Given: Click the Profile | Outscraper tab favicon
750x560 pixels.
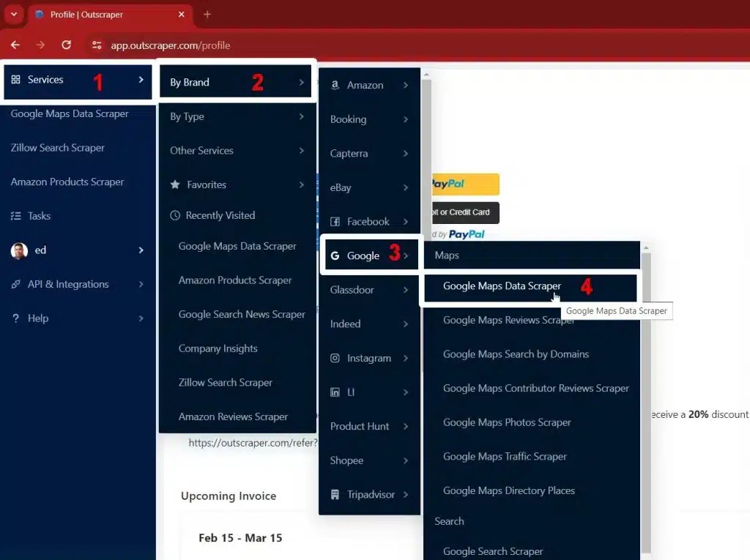Looking at the screenshot, I should (x=40, y=15).
